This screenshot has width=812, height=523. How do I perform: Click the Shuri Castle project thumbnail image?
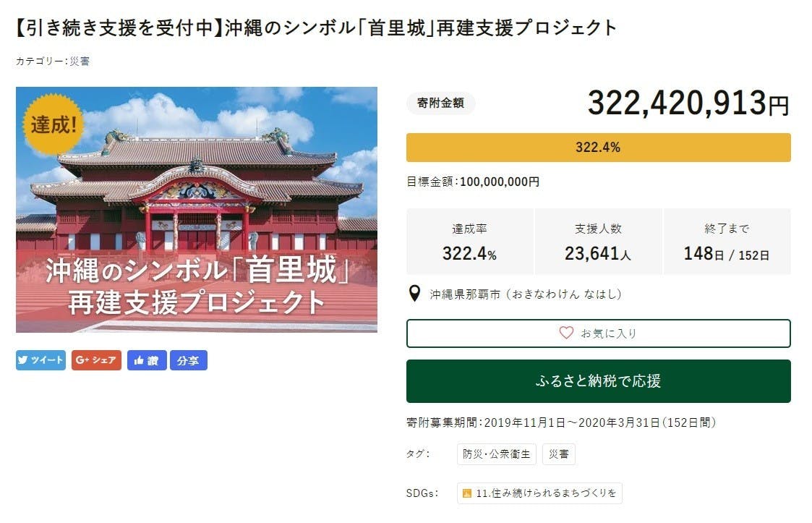(x=197, y=210)
